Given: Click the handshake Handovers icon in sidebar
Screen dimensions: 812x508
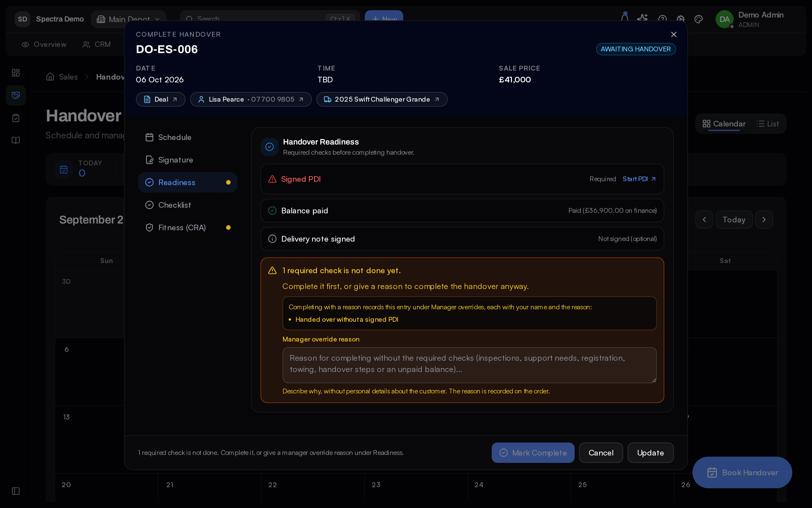Looking at the screenshot, I should pyautogui.click(x=16, y=95).
